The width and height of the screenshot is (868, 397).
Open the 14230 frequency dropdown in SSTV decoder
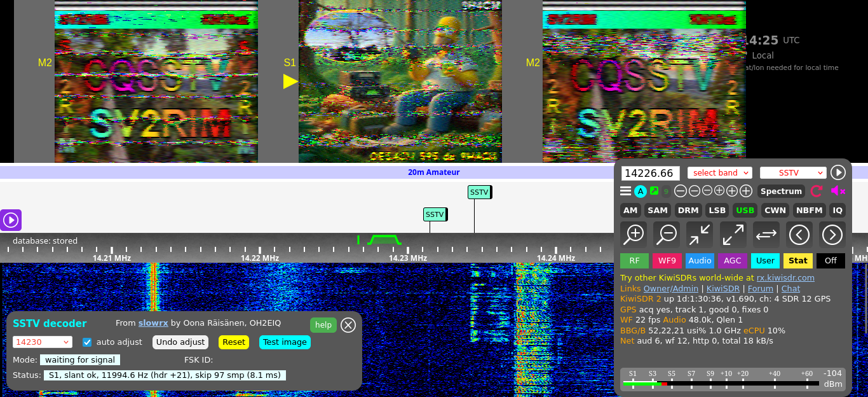[x=42, y=342]
